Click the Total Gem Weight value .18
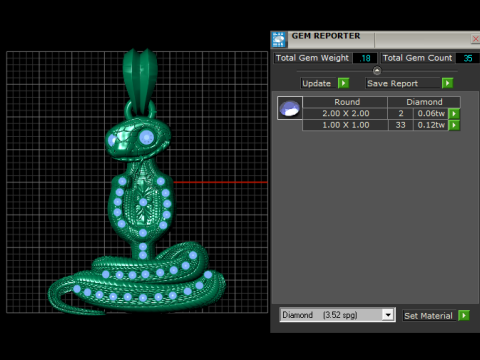Image resolution: width=480 pixels, height=360 pixels. coord(365,58)
